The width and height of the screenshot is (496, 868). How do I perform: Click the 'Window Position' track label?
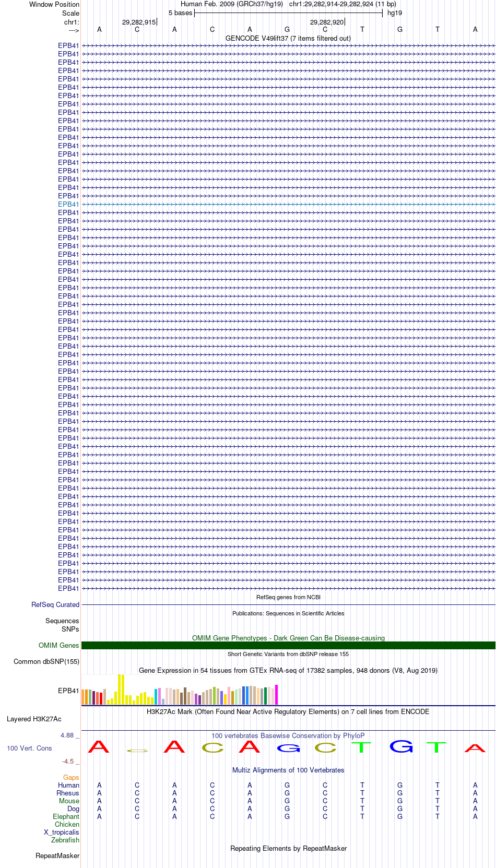click(54, 4)
